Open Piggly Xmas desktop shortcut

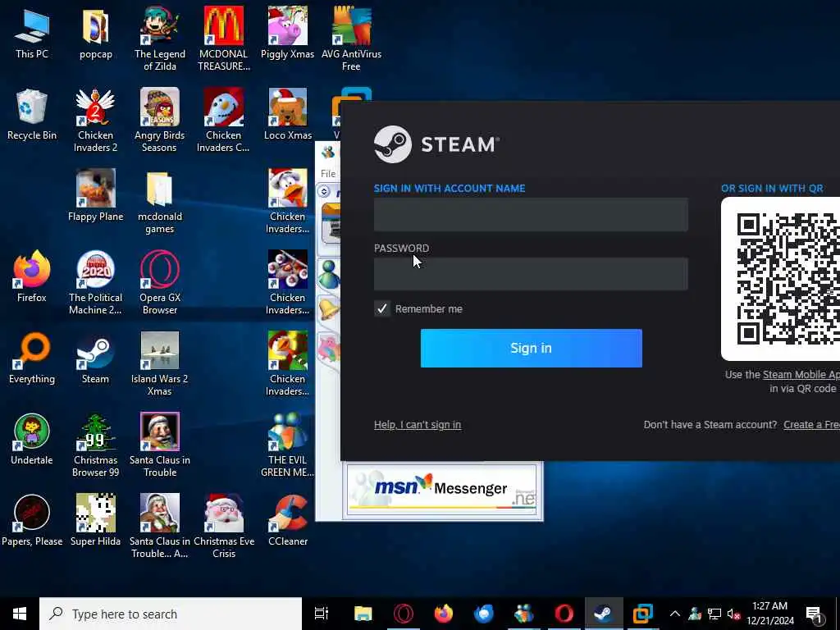(288, 34)
